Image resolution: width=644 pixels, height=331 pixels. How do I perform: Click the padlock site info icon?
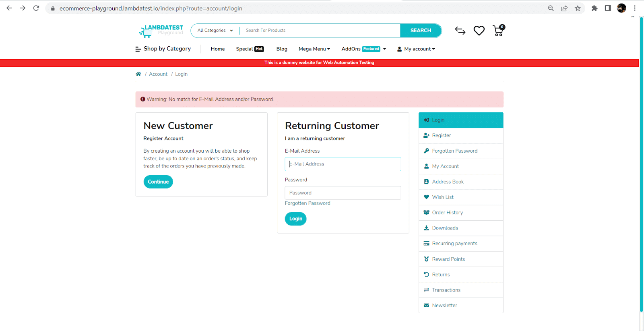[53, 8]
